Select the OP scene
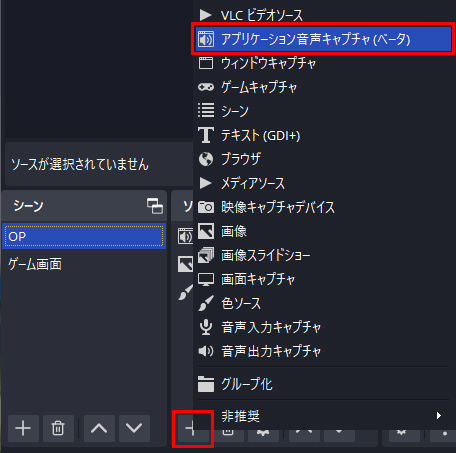Screen dimensions: 456x453 [84, 236]
